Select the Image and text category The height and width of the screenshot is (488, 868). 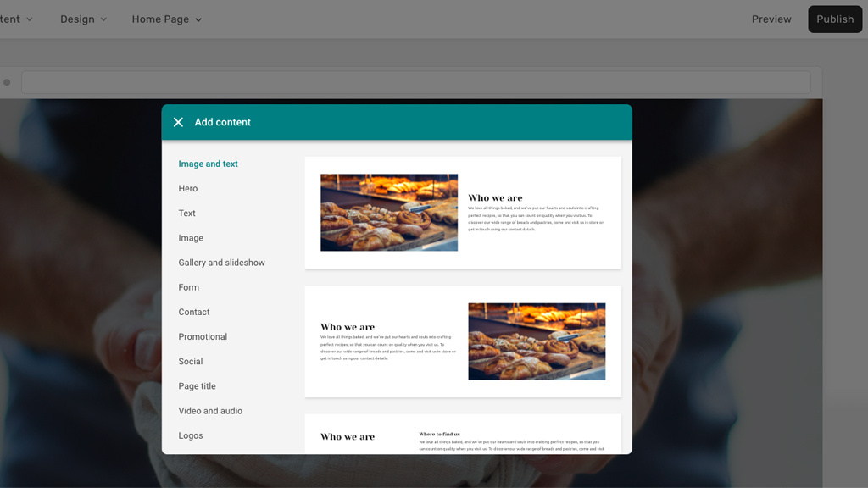pyautogui.click(x=208, y=164)
